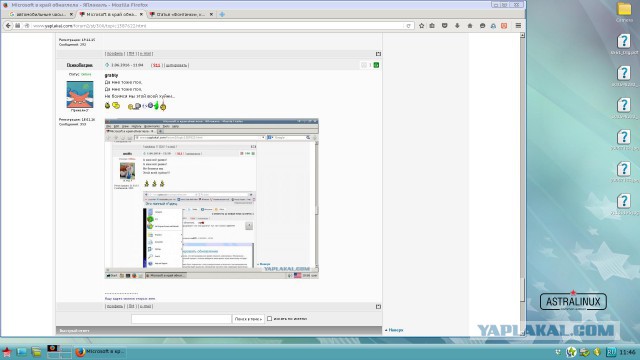Toggle the checkbox next to search button

(269, 319)
